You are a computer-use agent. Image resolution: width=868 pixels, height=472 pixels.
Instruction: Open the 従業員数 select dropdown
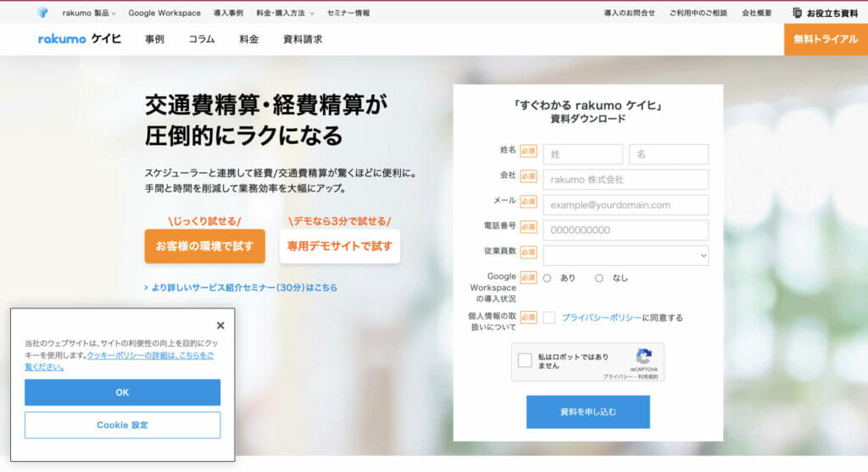pos(626,256)
